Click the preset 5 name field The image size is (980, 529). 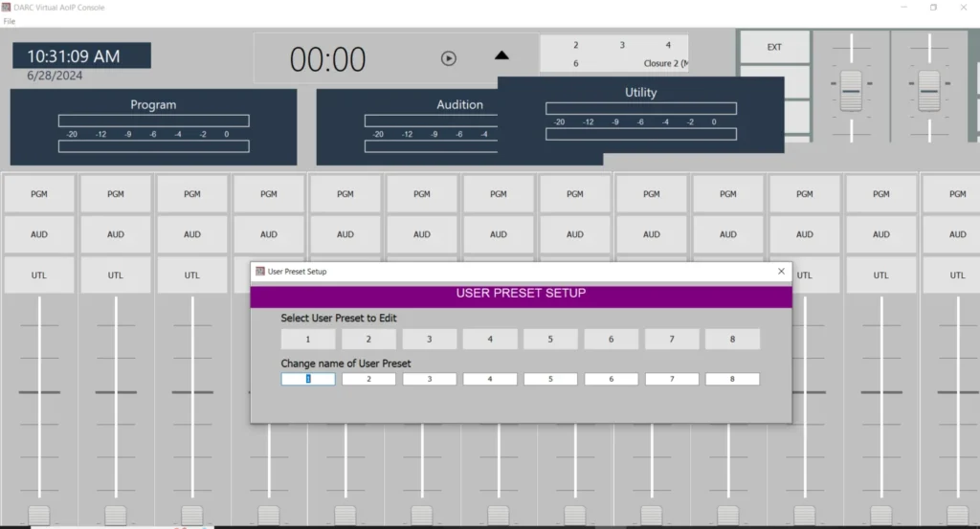pos(550,379)
